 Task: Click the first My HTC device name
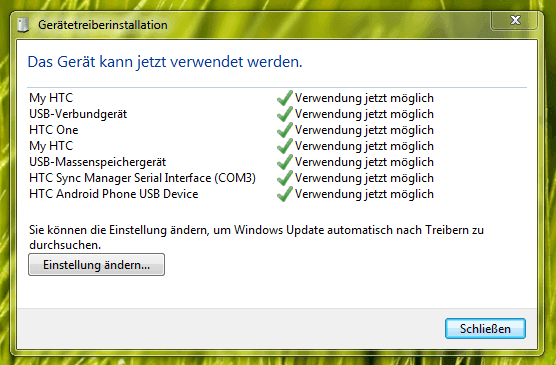tap(51, 98)
